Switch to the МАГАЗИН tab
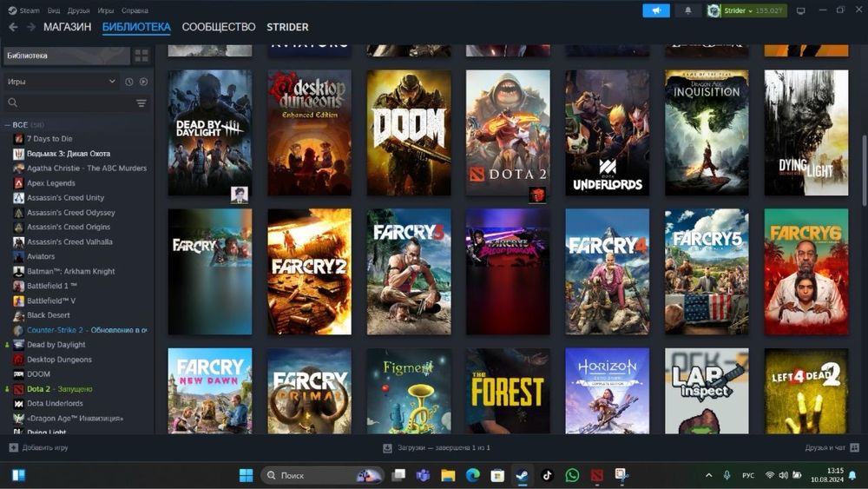This screenshot has height=489, width=868. click(68, 27)
